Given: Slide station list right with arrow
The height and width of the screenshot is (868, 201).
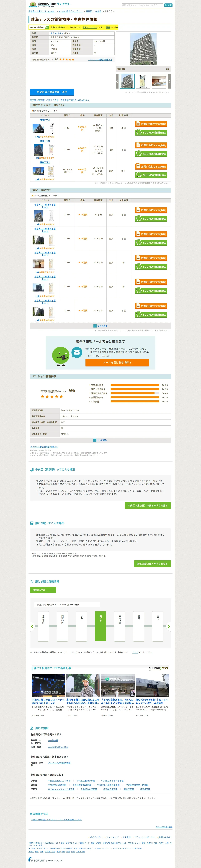Looking at the screenshot, I should (x=169, y=627).
